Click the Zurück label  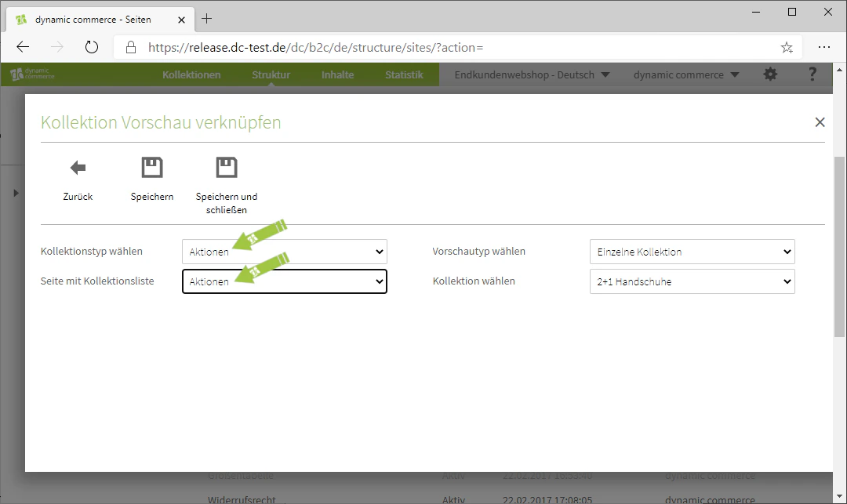pyautogui.click(x=78, y=197)
